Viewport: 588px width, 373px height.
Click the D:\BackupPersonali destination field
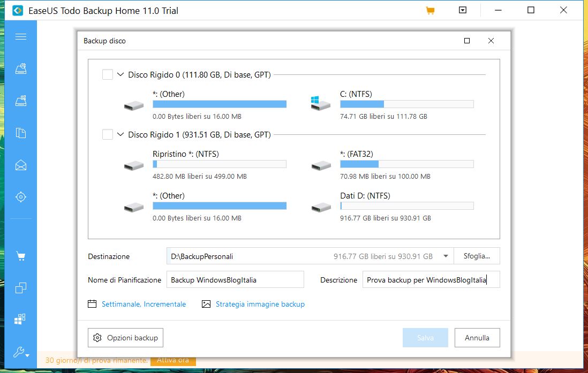310,256
